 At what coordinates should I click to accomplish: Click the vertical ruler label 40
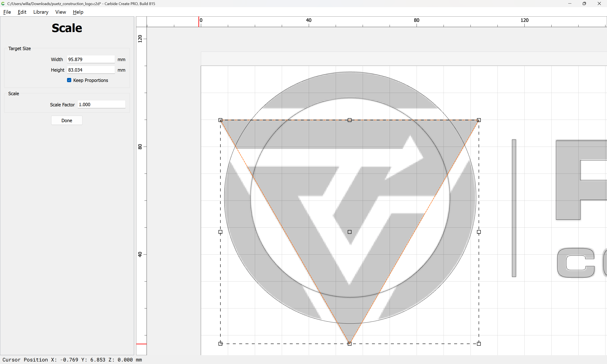tap(140, 254)
